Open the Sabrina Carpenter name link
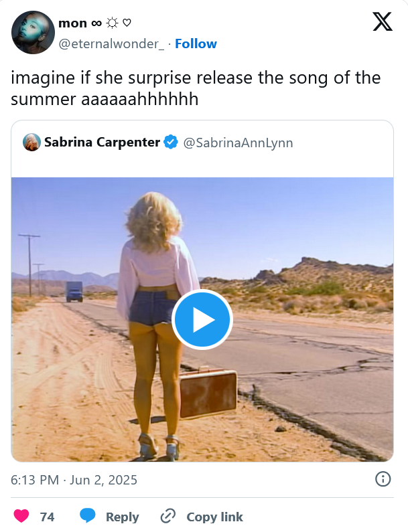This screenshot has height=532, width=408. click(102, 142)
